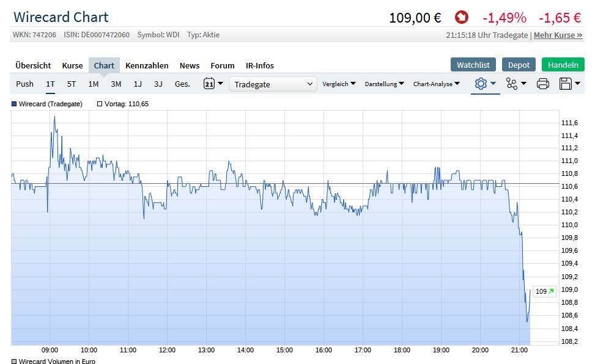The image size is (595, 364).
Task: Print the chart via printer icon
Action: pos(543,84)
